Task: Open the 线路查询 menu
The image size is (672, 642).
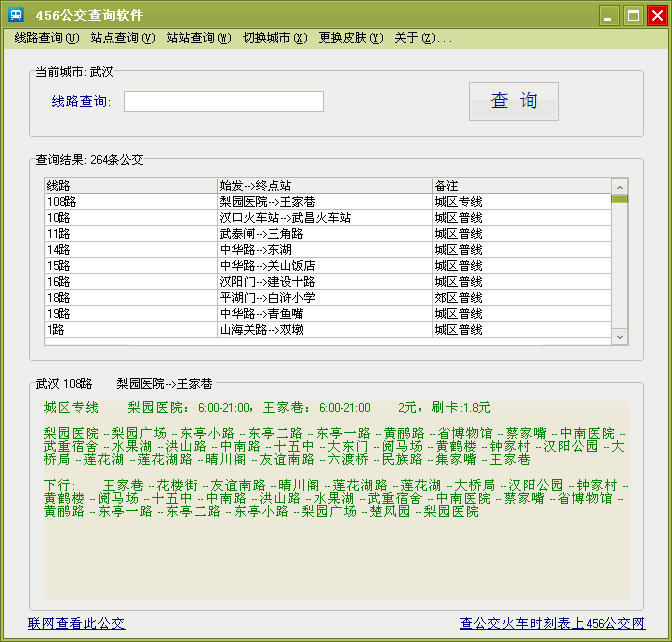Action: pyautogui.click(x=46, y=38)
